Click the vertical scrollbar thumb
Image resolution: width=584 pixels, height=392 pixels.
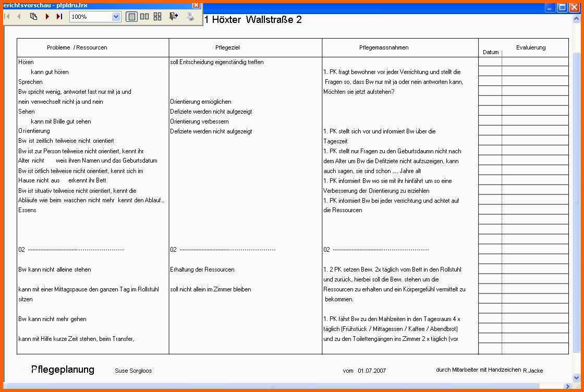tap(577, 201)
